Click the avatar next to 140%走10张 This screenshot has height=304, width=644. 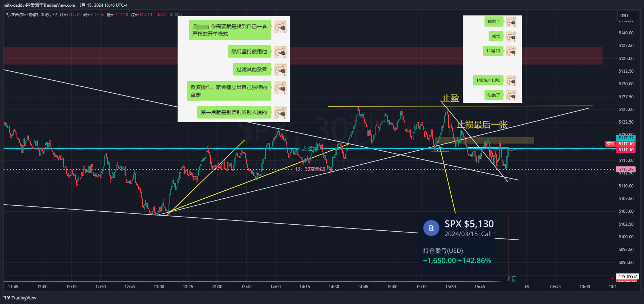coord(511,80)
